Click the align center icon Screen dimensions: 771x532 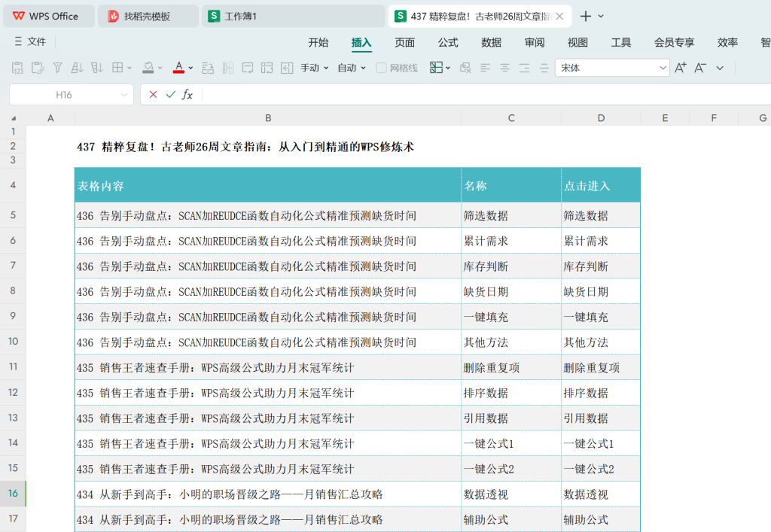(505, 68)
